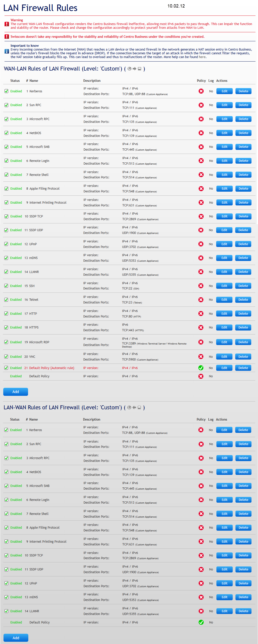Edit the LAN-WAN UPnP rule
The image size is (258, 644).
pyautogui.click(x=224, y=583)
